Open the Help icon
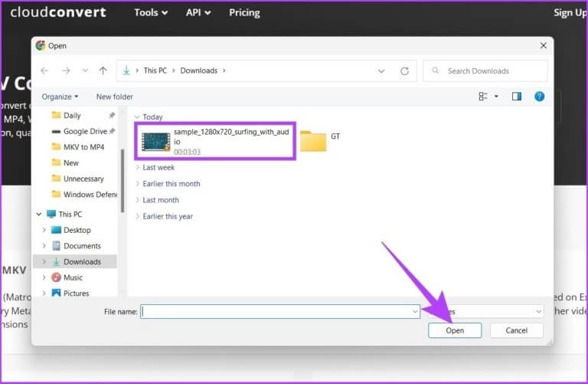The image size is (588, 384). (x=539, y=97)
